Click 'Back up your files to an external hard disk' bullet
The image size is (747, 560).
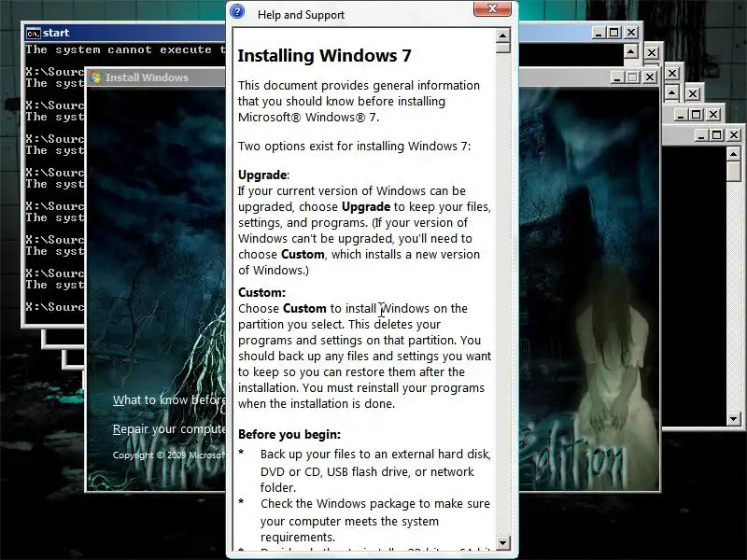[x=375, y=455]
